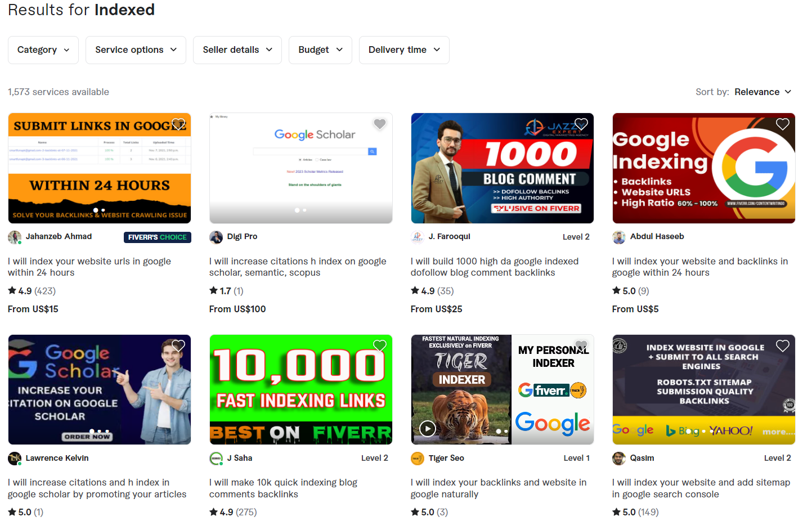Open J. Farooqui's profile avatar
812x521 pixels.
coord(418,237)
